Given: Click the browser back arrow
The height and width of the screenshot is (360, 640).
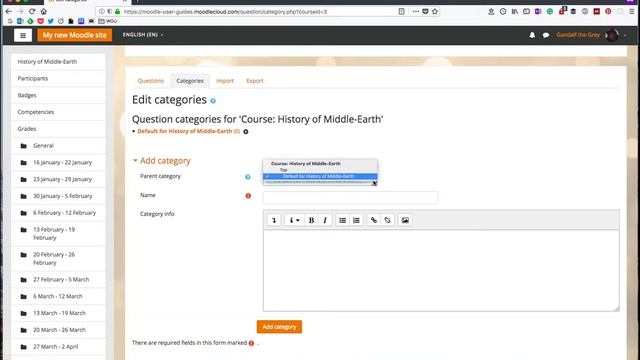Looking at the screenshot, I should tap(9, 11).
